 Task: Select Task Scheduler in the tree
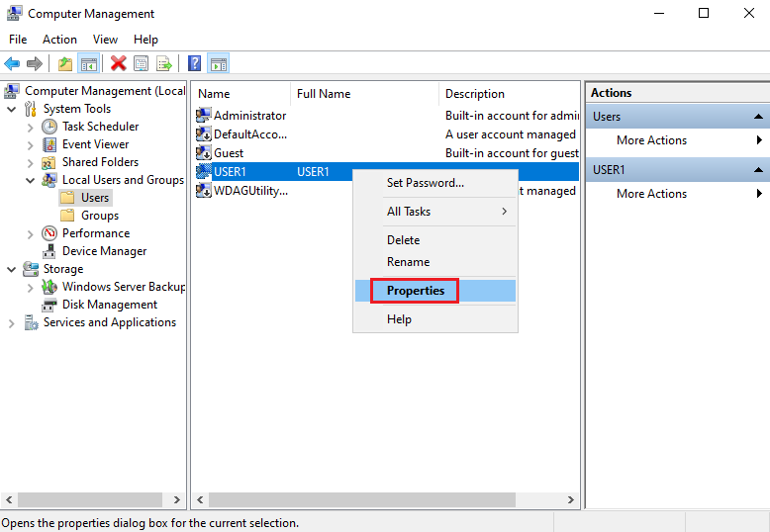[x=100, y=127]
